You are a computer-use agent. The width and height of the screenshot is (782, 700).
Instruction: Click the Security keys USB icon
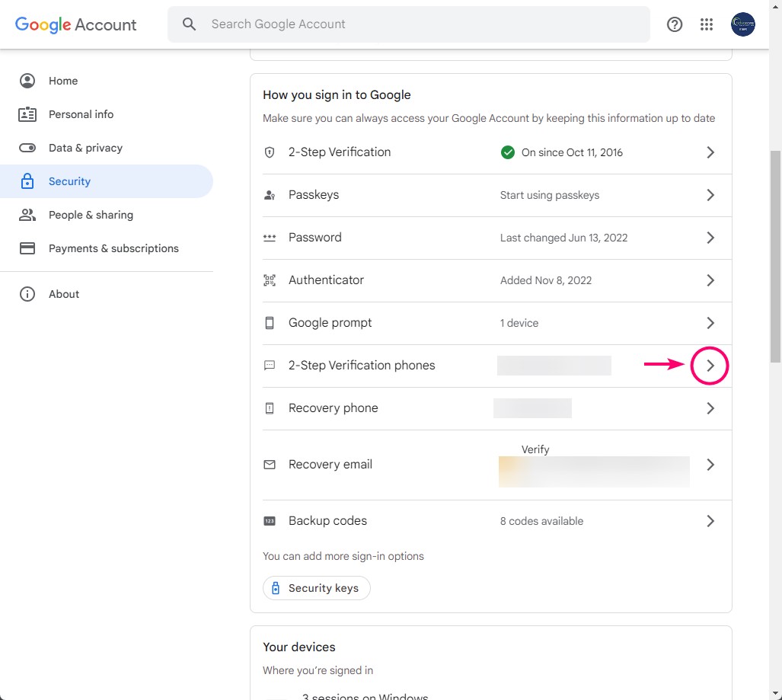coord(276,588)
